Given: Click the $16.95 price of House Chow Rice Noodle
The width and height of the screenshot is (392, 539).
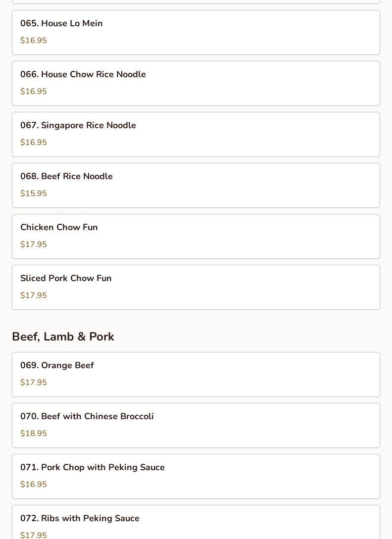Looking at the screenshot, I should click(33, 91).
